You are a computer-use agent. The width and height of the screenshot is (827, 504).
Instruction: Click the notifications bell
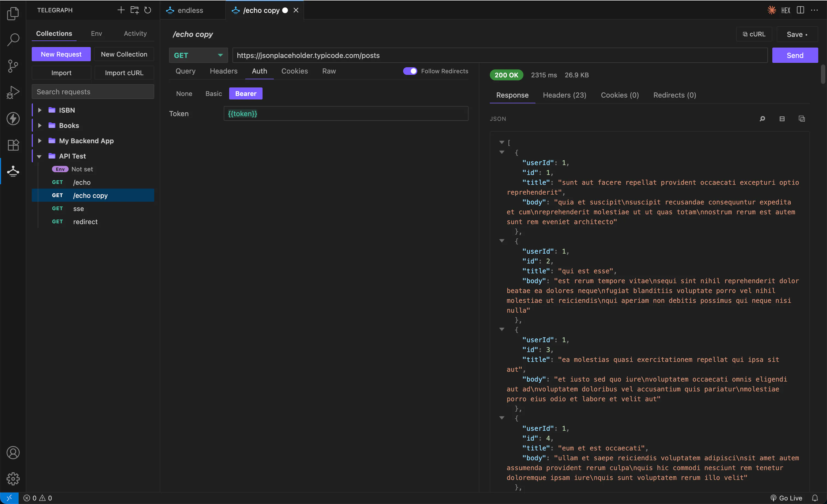point(815,498)
